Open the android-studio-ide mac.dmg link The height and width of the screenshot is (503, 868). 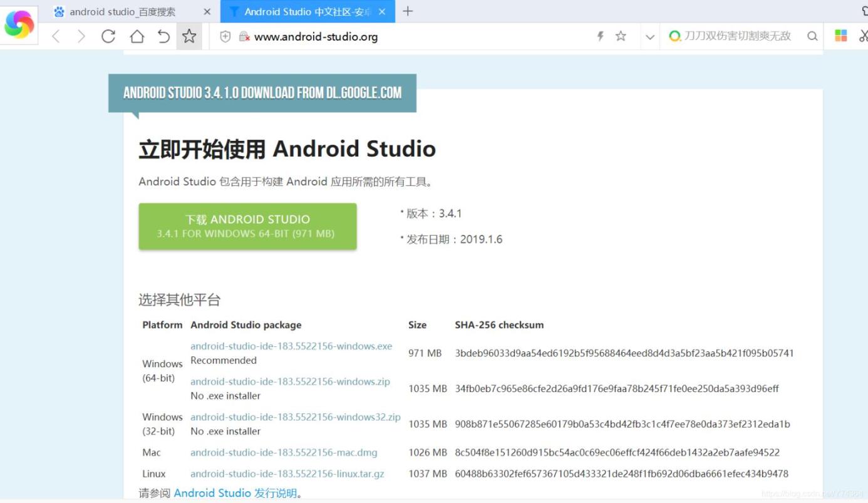click(284, 452)
